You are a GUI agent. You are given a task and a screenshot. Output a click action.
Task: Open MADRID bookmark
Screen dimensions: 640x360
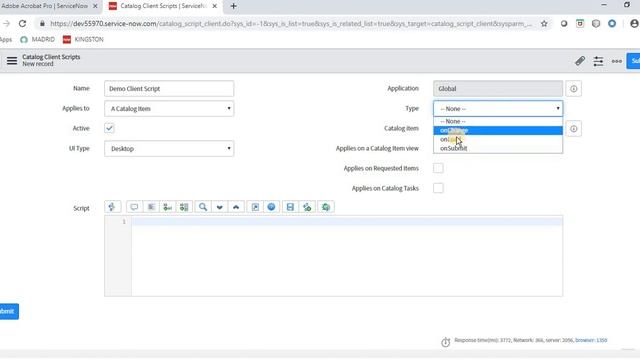coord(38,39)
